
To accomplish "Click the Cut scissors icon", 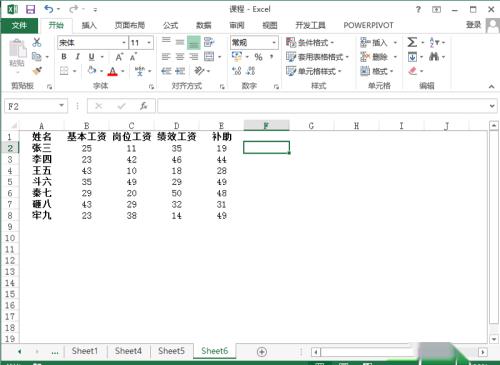I will [x=37, y=42].
